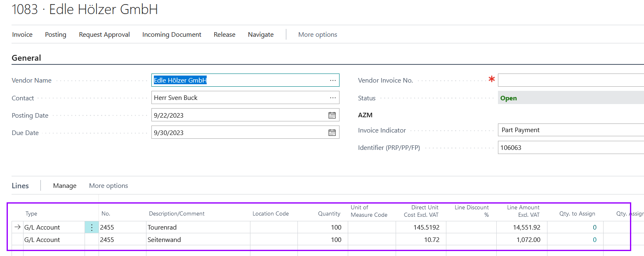
Task: Click Quantity 100 in Seitenwand row
Action: click(x=323, y=240)
